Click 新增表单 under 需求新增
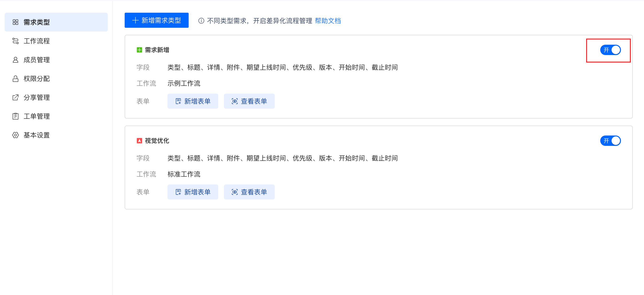This screenshot has height=295, width=644. (x=193, y=101)
